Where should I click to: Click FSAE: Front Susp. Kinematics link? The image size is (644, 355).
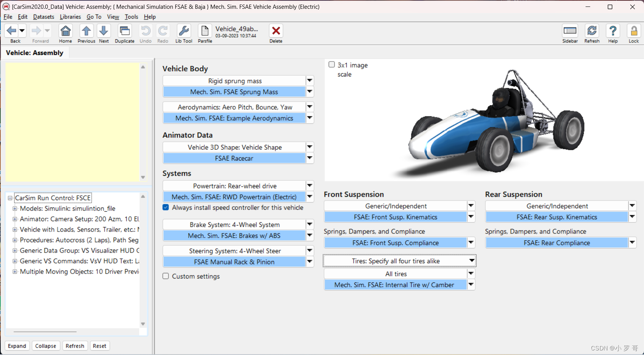point(395,217)
